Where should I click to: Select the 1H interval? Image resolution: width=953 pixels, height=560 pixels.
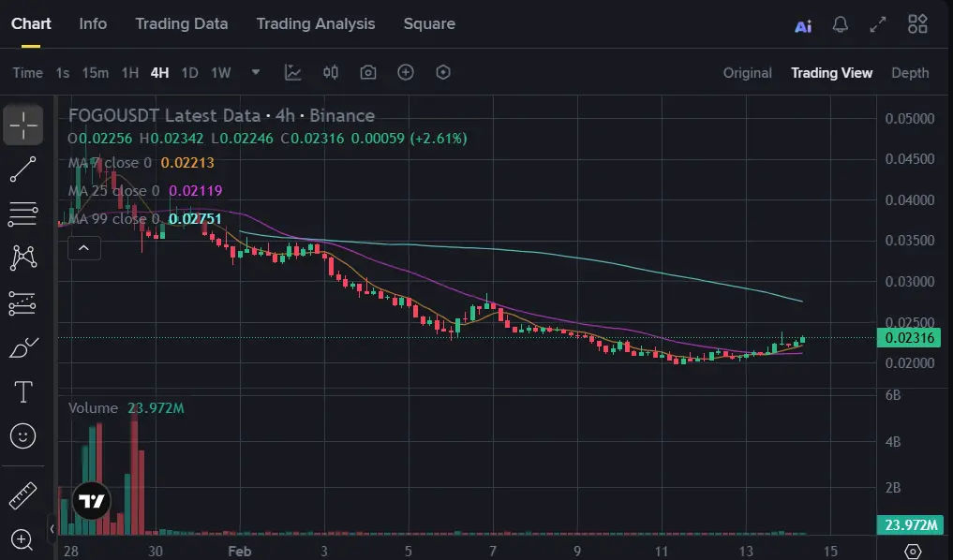coord(130,73)
